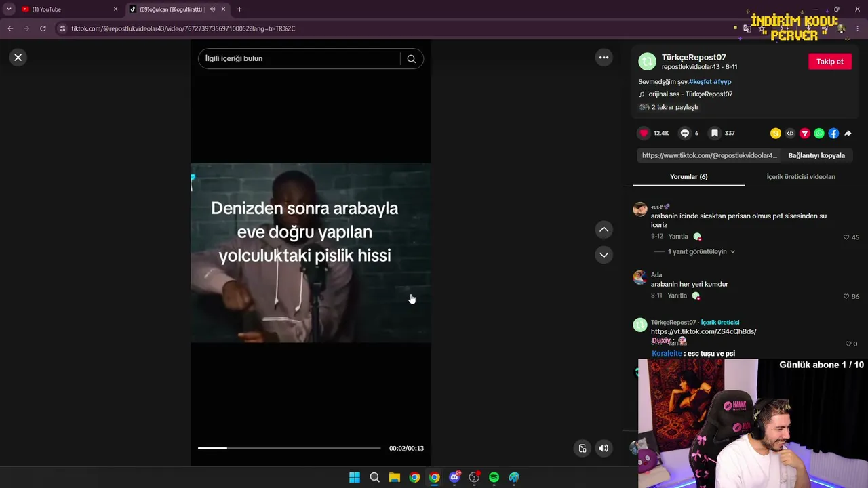
Task: Go to the next video with down arrow
Action: pos(604,255)
